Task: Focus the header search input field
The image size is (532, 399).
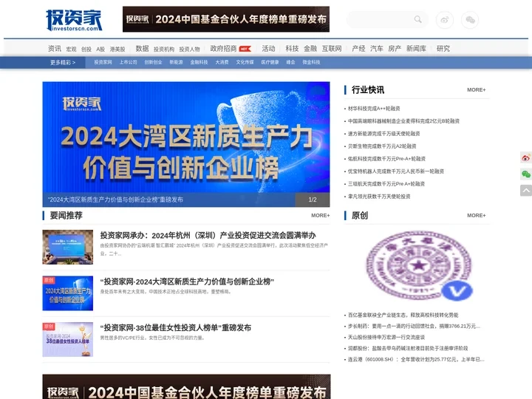Action: [x=381, y=20]
